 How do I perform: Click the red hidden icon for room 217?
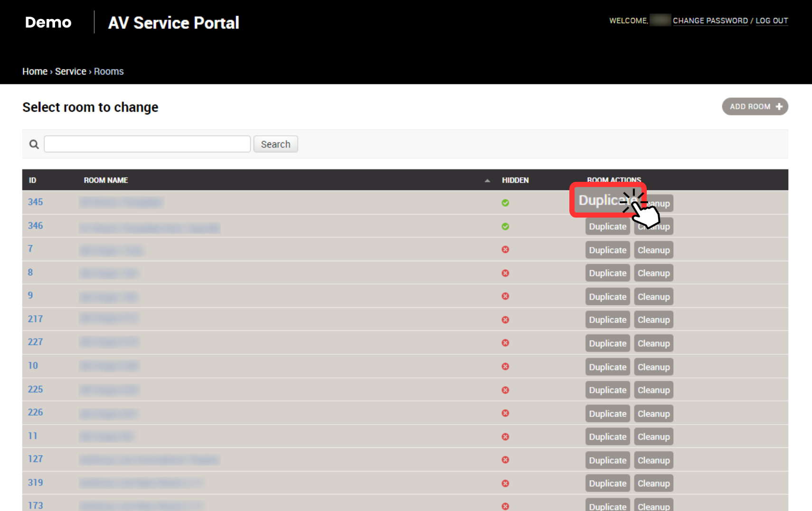[505, 320]
